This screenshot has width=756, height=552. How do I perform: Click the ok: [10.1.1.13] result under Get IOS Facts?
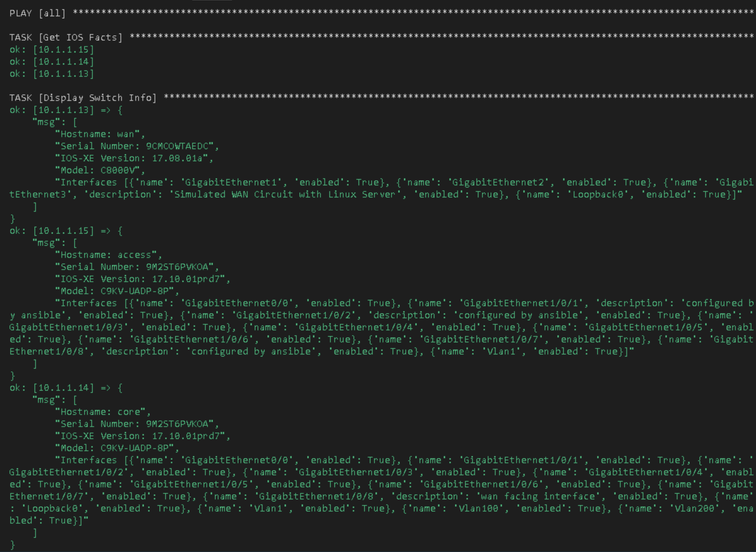click(52, 74)
